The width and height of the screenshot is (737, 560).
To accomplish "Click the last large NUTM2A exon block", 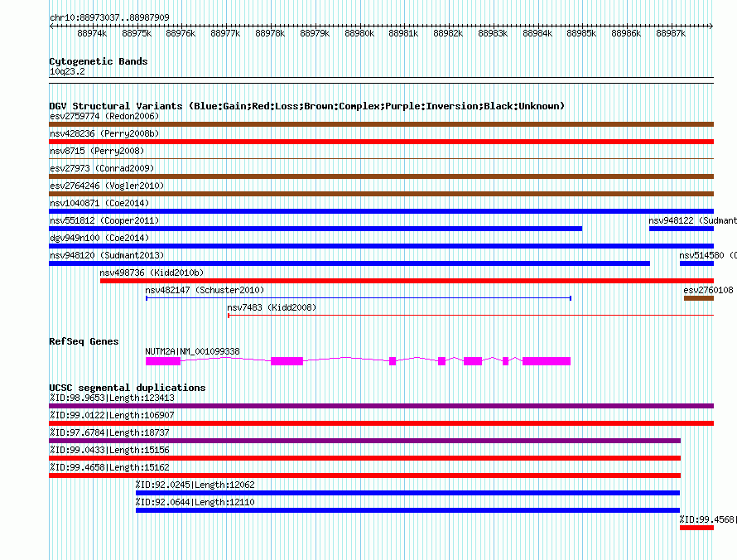I will [547, 361].
